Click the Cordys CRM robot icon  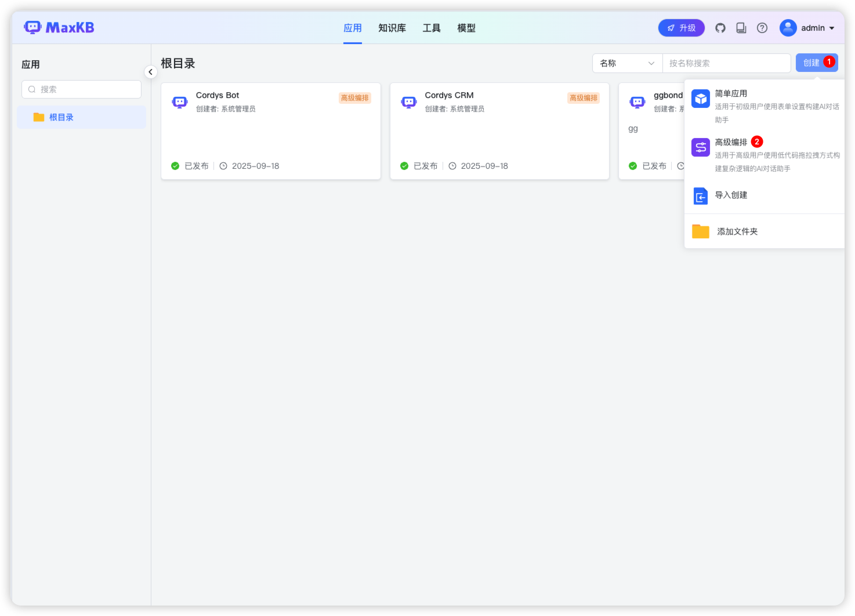[x=409, y=102]
